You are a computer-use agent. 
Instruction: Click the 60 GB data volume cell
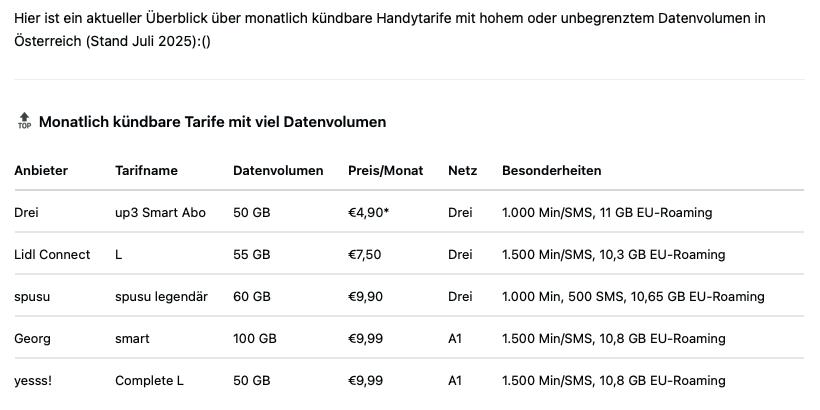tap(251, 297)
